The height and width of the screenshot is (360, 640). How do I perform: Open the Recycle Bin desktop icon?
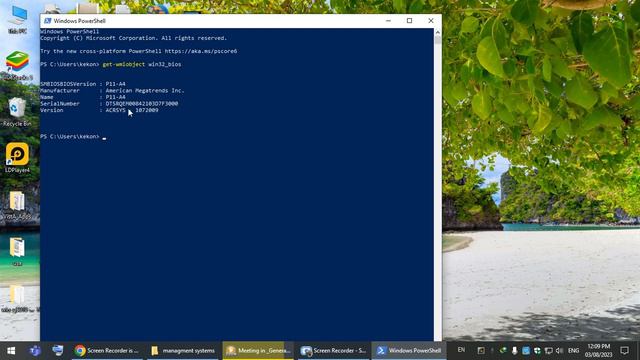pos(17,112)
